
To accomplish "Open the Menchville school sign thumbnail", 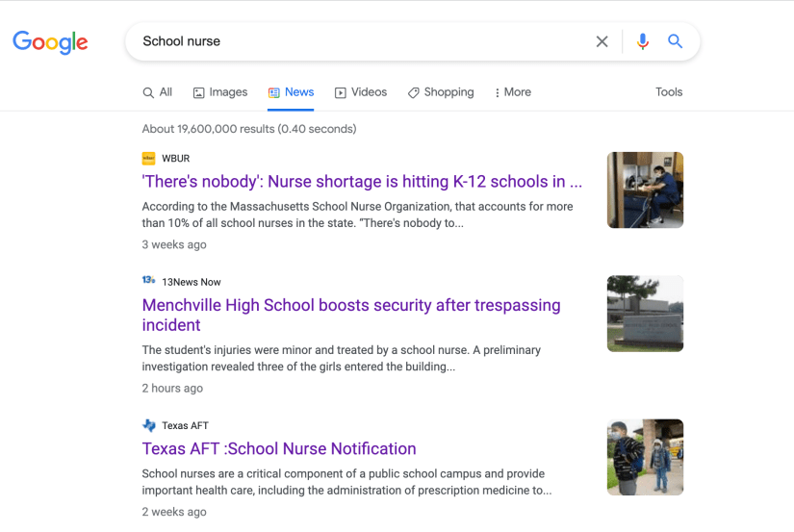I will 645,314.
